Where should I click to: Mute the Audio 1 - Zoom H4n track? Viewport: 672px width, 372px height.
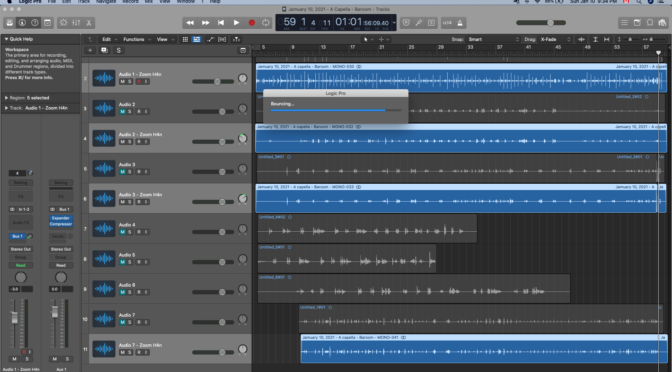pyautogui.click(x=123, y=81)
